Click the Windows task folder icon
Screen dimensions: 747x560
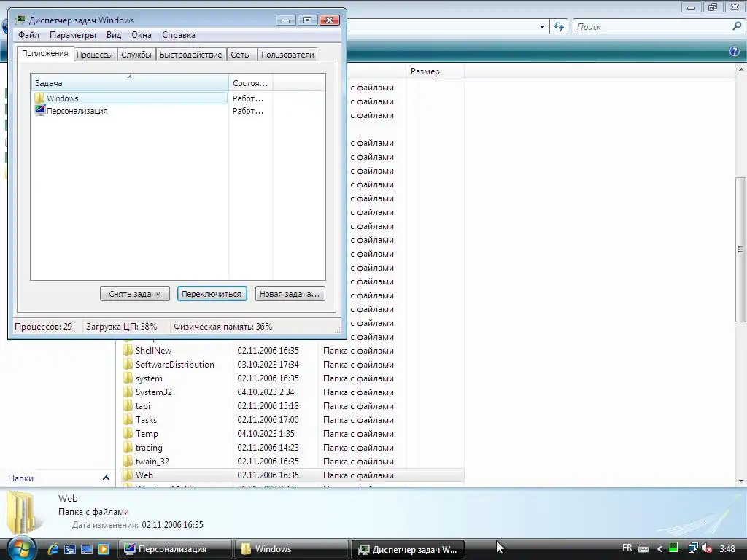coord(39,98)
